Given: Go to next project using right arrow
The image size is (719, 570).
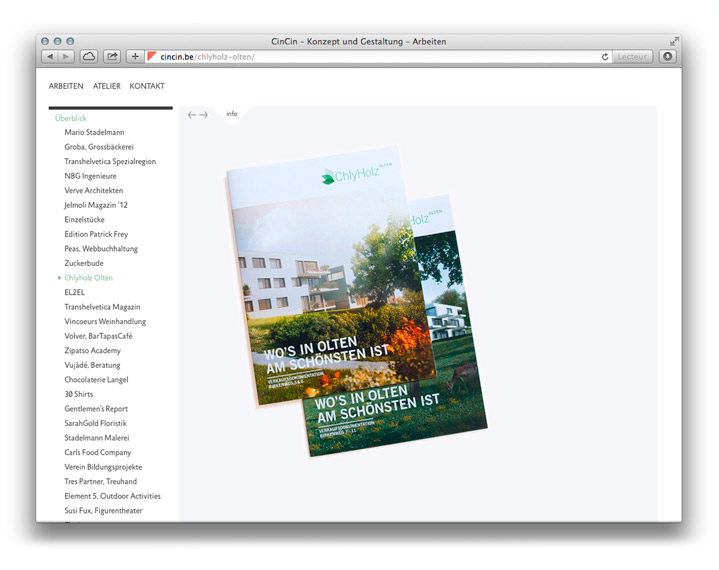Looking at the screenshot, I should (204, 115).
